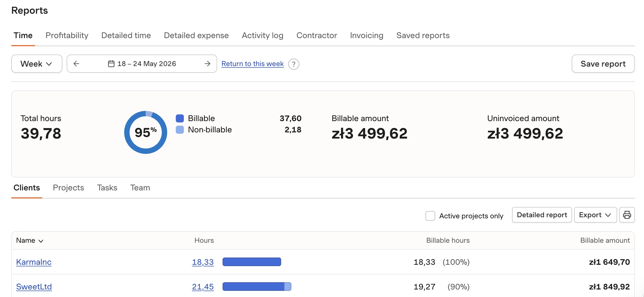Print the report with printer icon
Screen dimensions: 644x297
[627, 215]
